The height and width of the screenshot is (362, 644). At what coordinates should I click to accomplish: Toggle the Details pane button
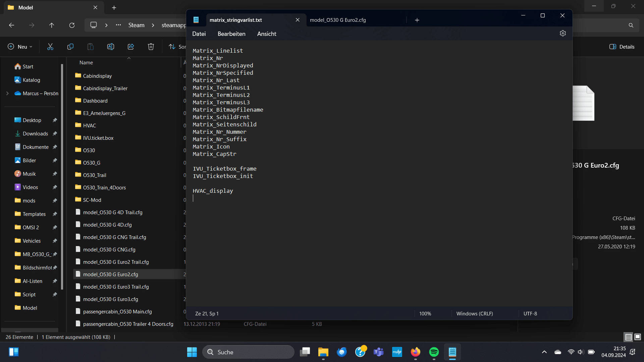[622, 47]
